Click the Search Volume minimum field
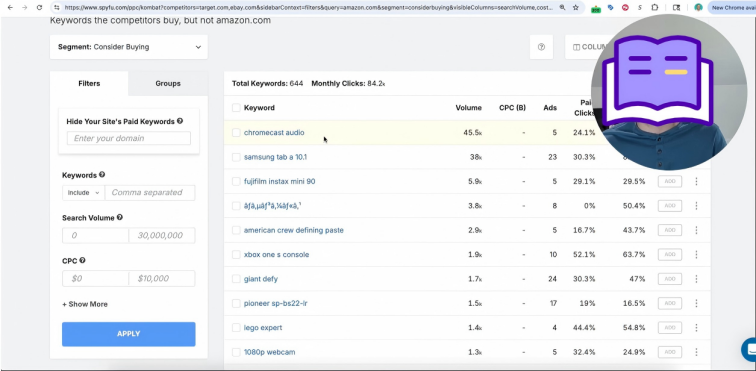756x371 pixels. tap(95, 235)
